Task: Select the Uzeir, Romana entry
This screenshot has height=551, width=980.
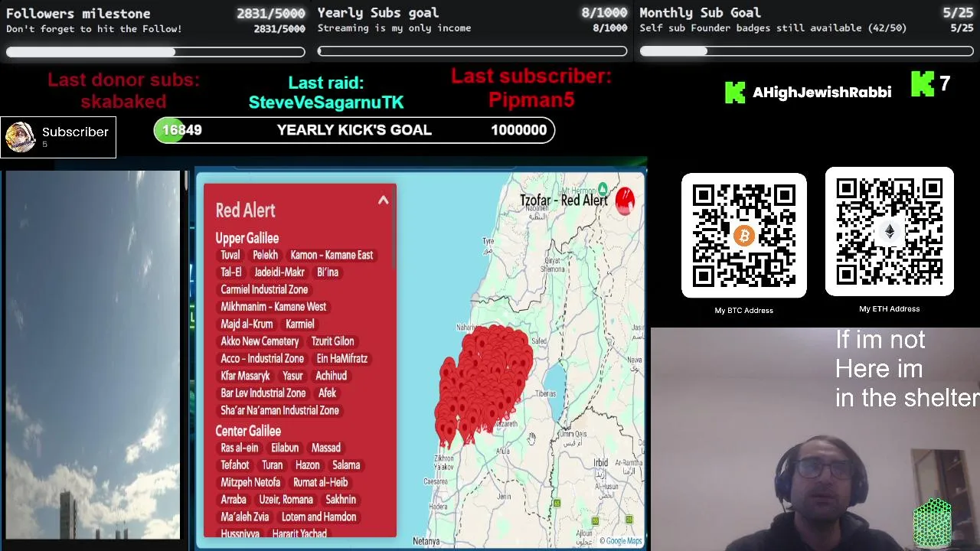Action: point(286,499)
